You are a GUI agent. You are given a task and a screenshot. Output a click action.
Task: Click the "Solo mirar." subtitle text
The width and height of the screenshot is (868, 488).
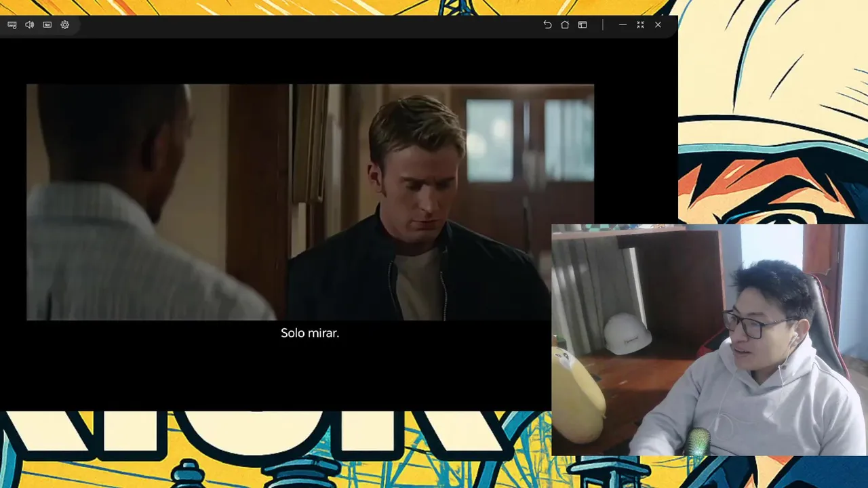(x=310, y=333)
